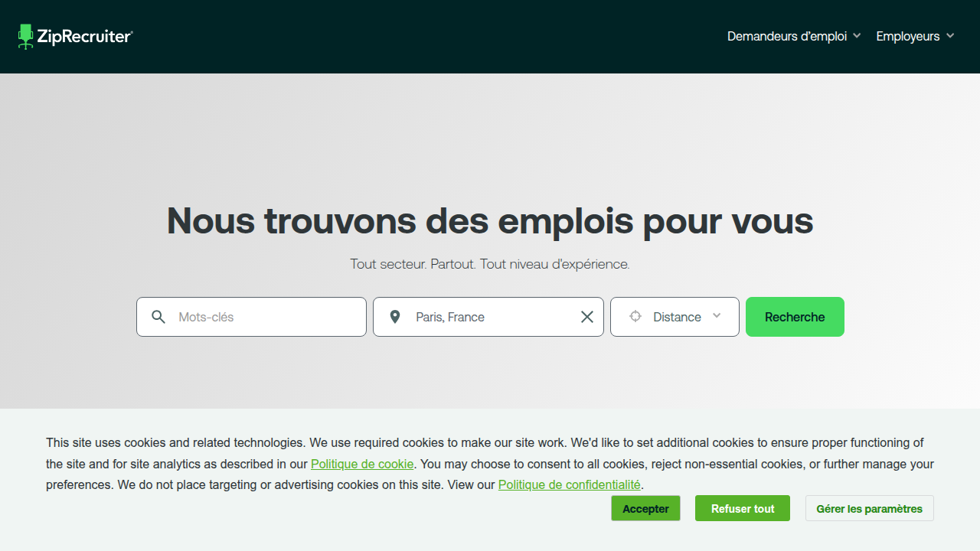Expand the chevron next to Employeurs
The width and height of the screenshot is (980, 551).
[950, 36]
